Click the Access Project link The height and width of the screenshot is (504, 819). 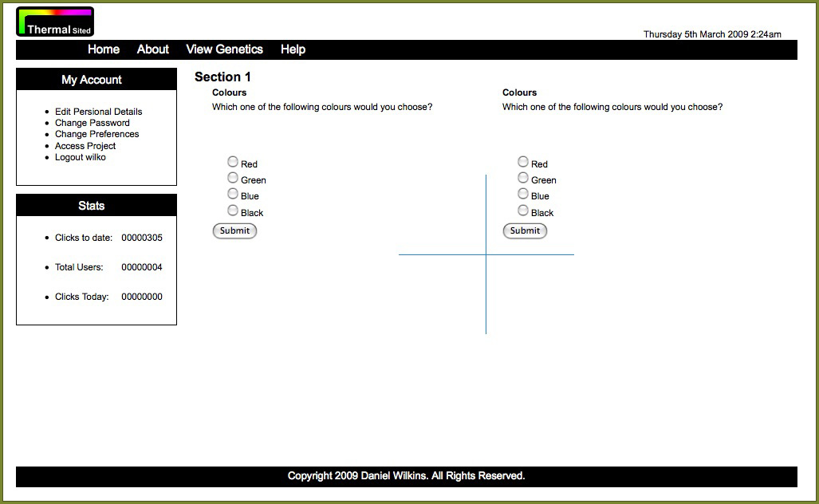point(85,146)
